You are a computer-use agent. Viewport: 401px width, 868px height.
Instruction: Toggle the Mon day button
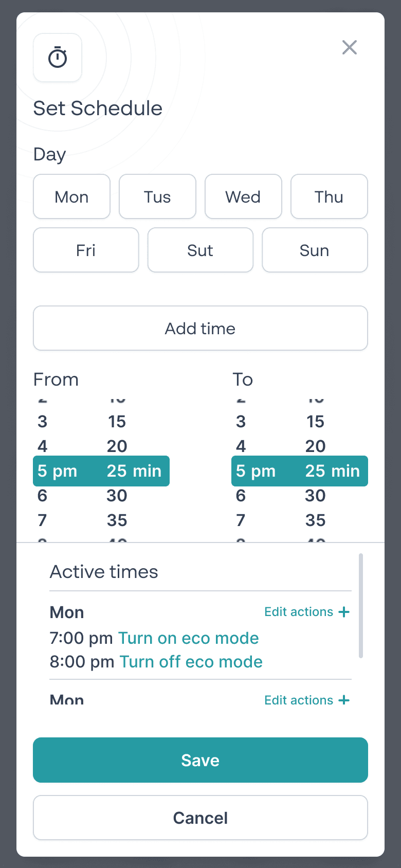(x=71, y=196)
